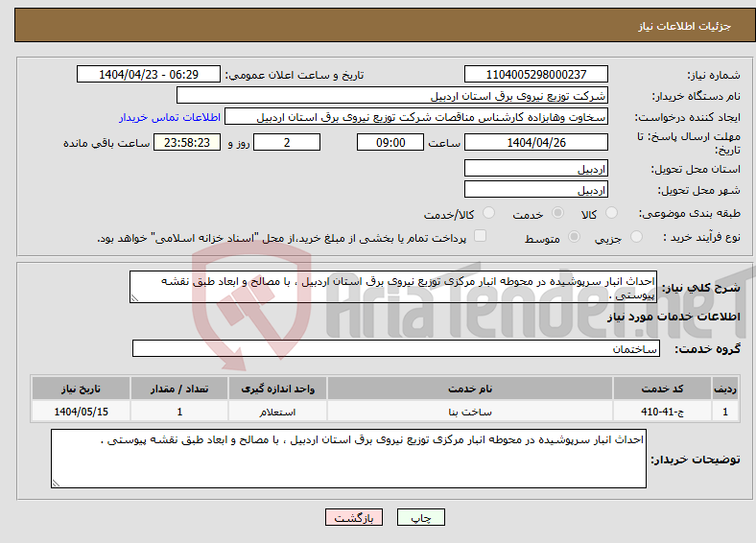Click the response deadline date 1404/04/26
756x543 pixels.
[536, 142]
